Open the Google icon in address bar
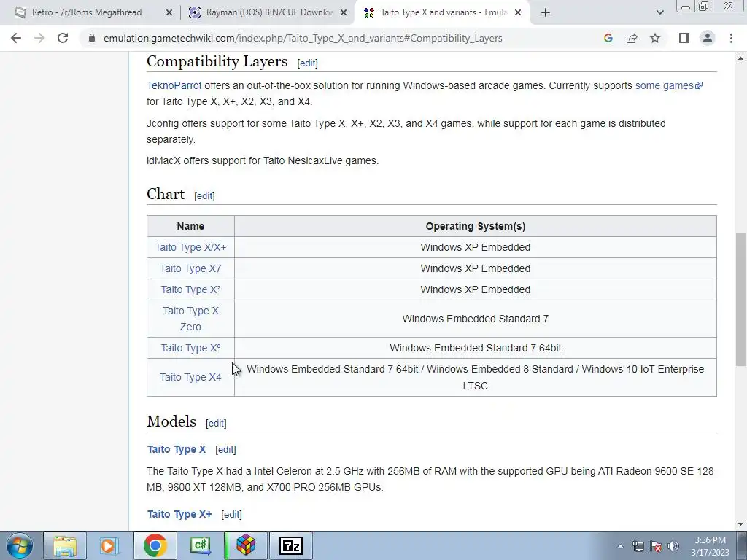 (608, 38)
